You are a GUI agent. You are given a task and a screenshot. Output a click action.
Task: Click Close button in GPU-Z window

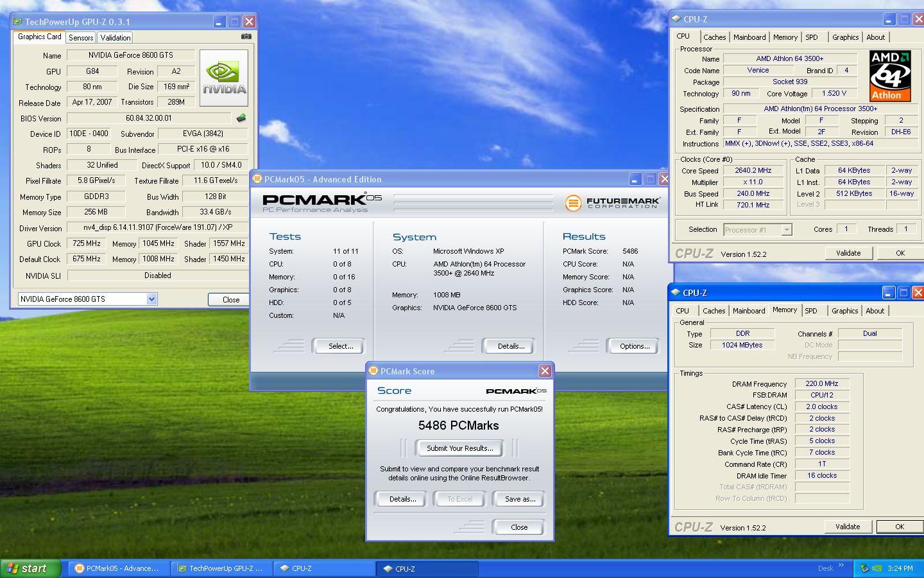click(228, 299)
